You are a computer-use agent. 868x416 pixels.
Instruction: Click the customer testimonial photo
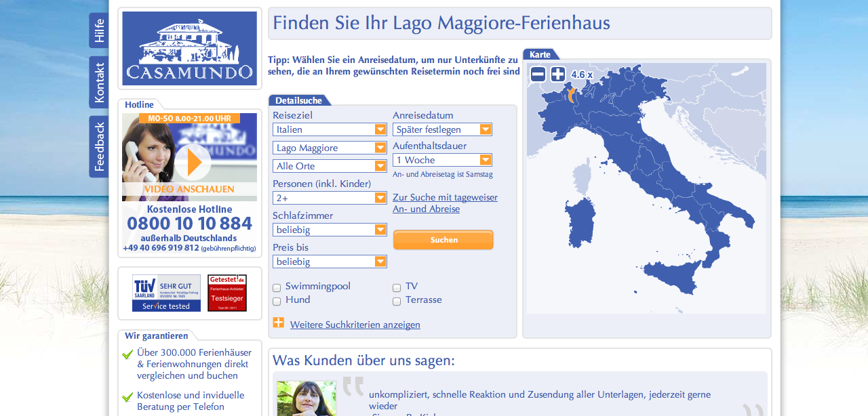coord(307,398)
